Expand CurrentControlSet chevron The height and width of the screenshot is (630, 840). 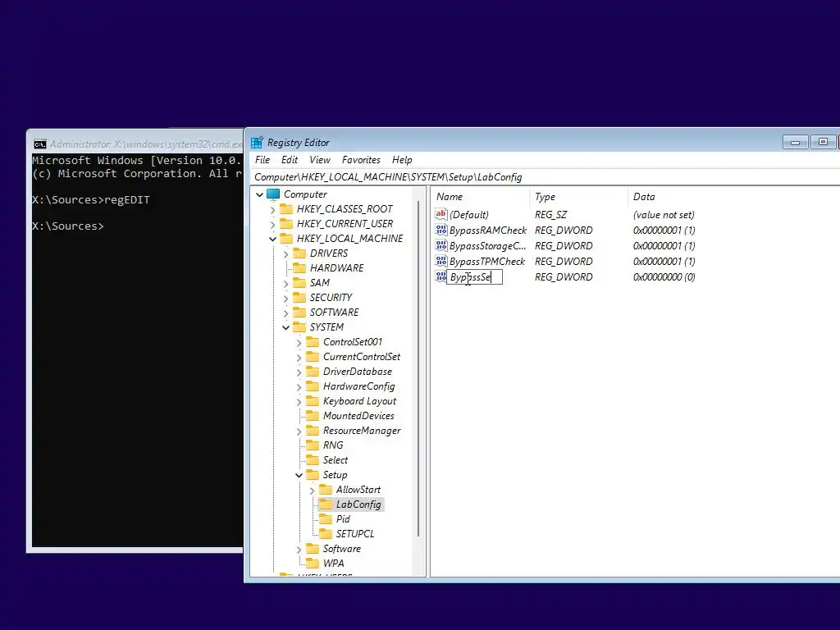click(x=299, y=358)
